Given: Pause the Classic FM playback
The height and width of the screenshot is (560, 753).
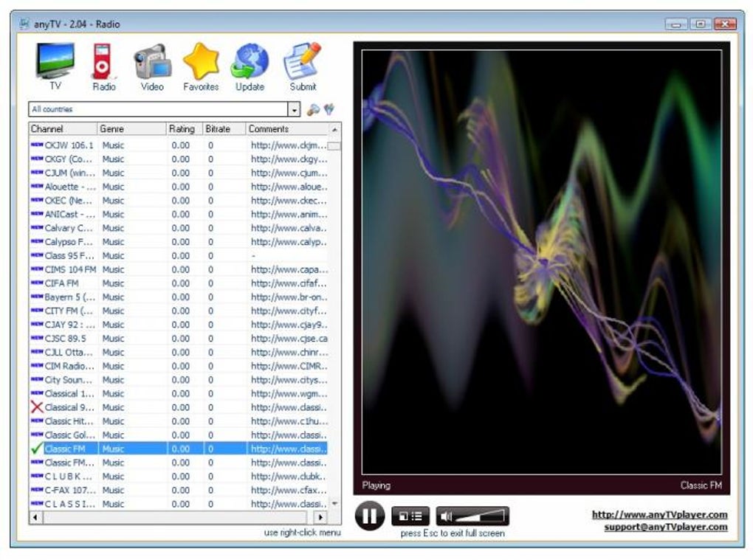Looking at the screenshot, I should pos(370,516).
